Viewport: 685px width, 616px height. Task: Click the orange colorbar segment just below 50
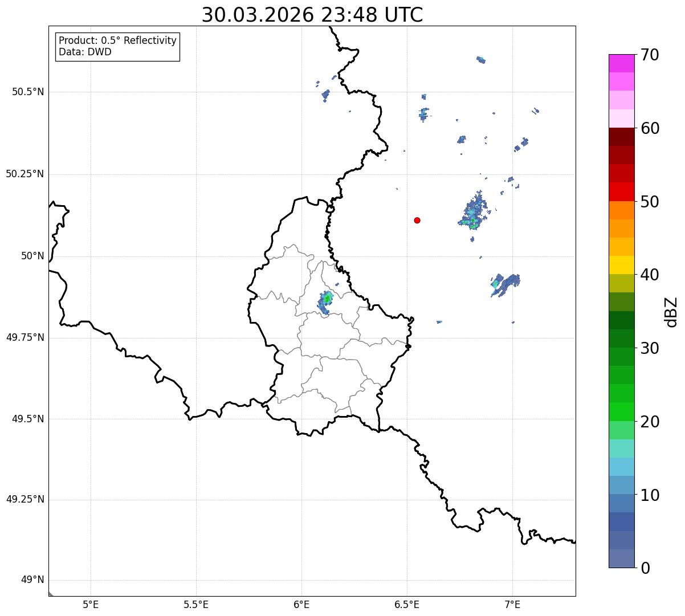coord(622,210)
